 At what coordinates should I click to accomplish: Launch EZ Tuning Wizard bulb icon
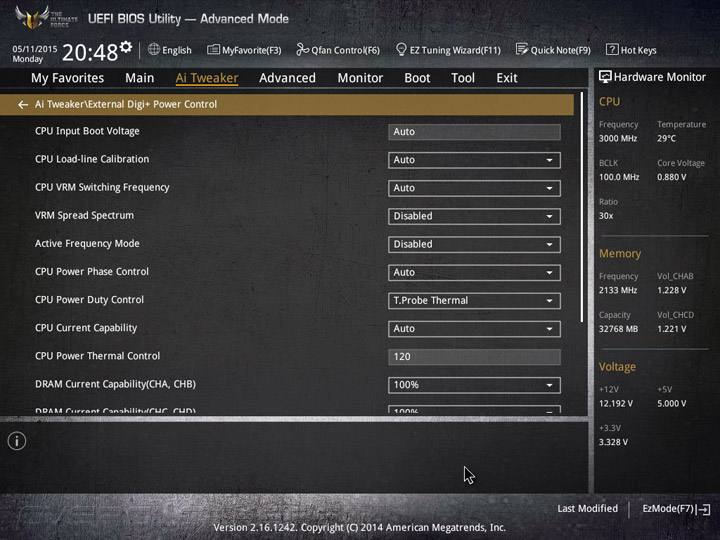click(x=401, y=49)
